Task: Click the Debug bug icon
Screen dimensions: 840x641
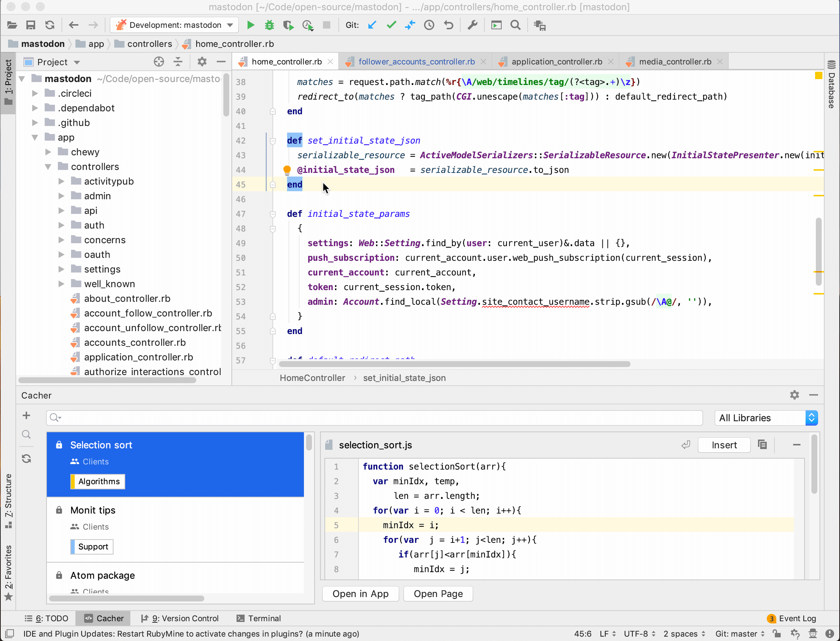Action: pyautogui.click(x=269, y=25)
